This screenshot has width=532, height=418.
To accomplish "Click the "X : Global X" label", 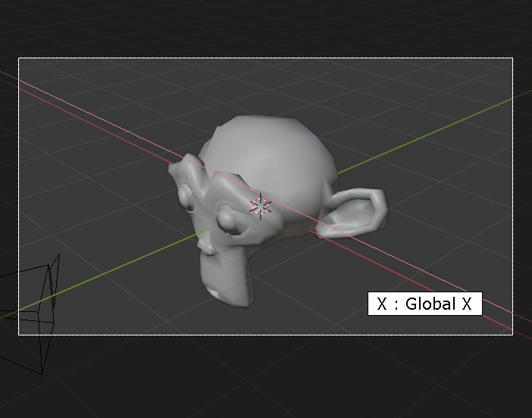I will [425, 304].
